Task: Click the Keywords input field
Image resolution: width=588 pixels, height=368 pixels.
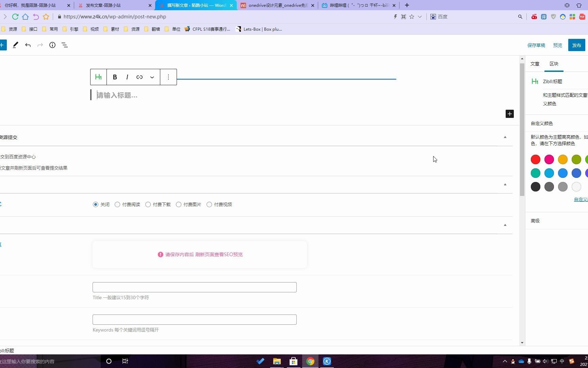Action: [x=195, y=320]
